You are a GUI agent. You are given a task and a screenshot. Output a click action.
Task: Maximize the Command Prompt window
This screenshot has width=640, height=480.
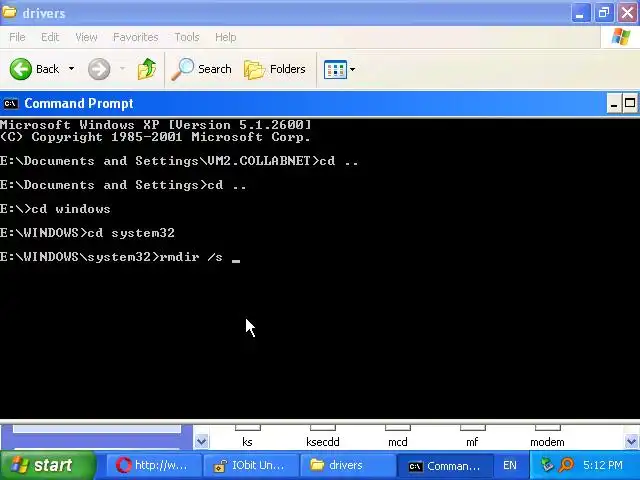[x=630, y=103]
